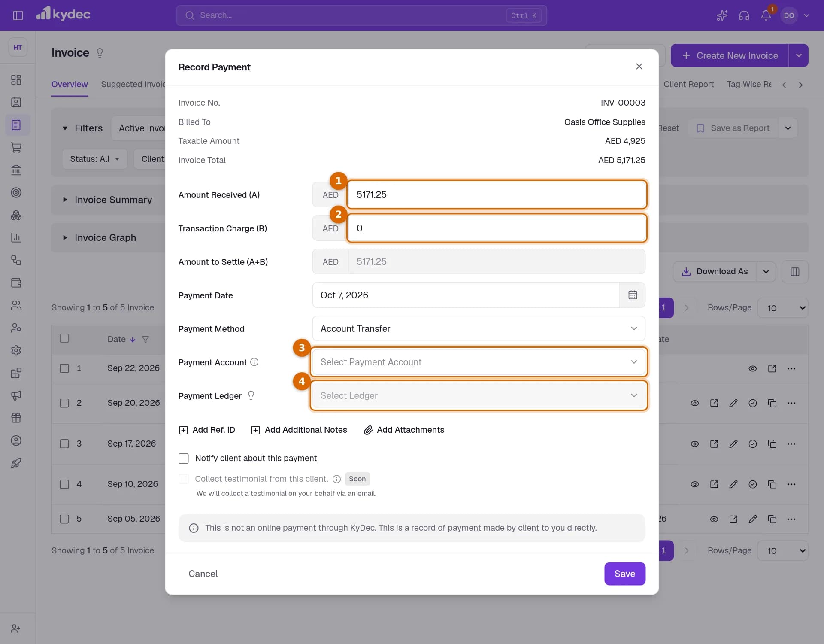Click the Amount Received input field
824x644 pixels.
pos(497,194)
